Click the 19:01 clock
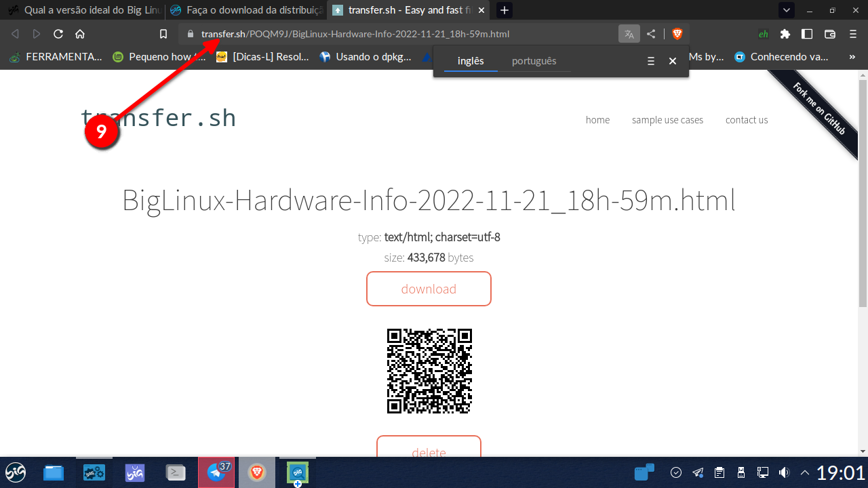Viewport: 868px width, 488px height. coord(841,472)
